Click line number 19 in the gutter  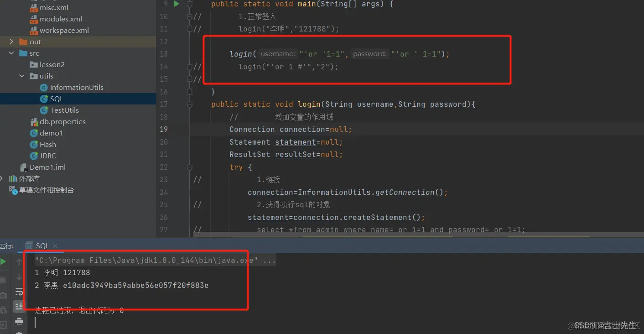point(163,129)
